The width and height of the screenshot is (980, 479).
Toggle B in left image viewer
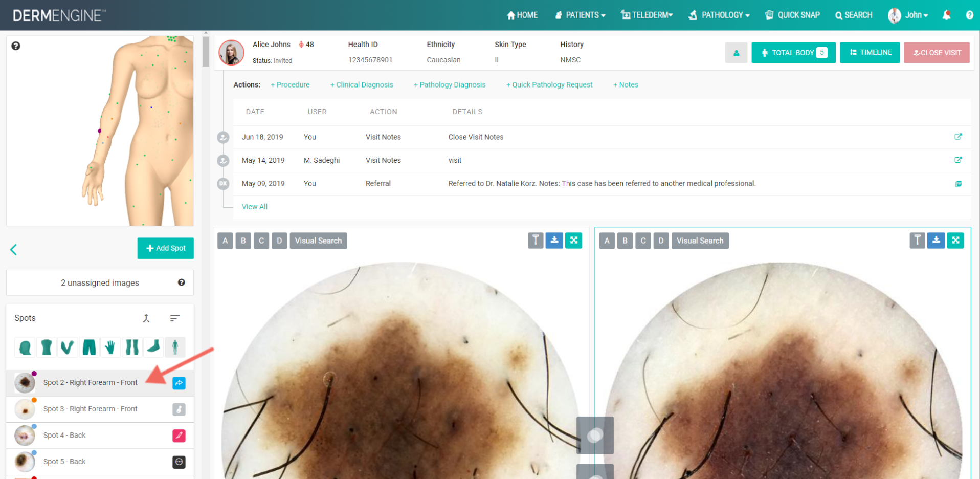point(243,241)
